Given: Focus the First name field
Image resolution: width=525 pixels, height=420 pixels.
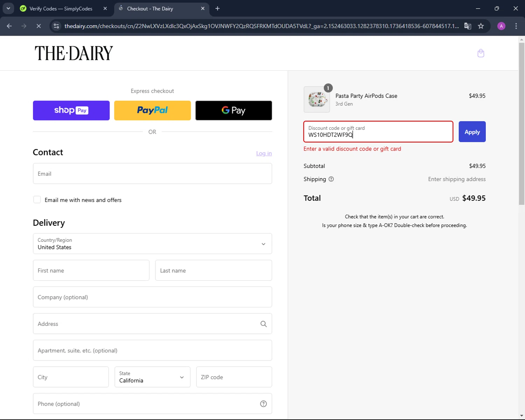Looking at the screenshot, I should 91,270.
